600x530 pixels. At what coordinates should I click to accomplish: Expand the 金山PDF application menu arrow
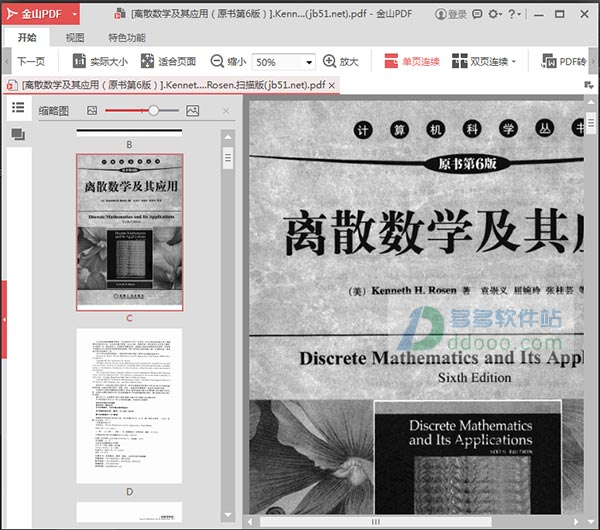[x=74, y=14]
